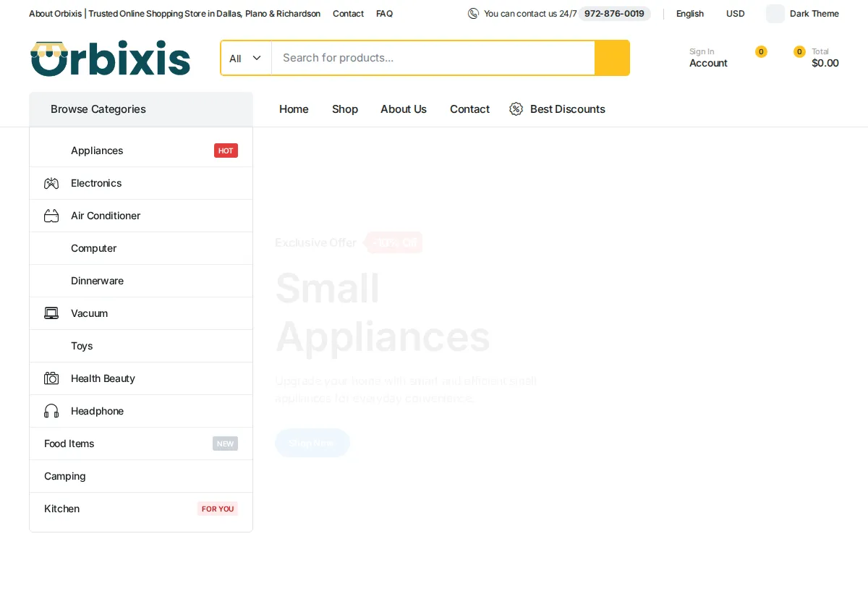This screenshot has width=868, height=615.
Task: Select the Computer category
Action: [141, 248]
